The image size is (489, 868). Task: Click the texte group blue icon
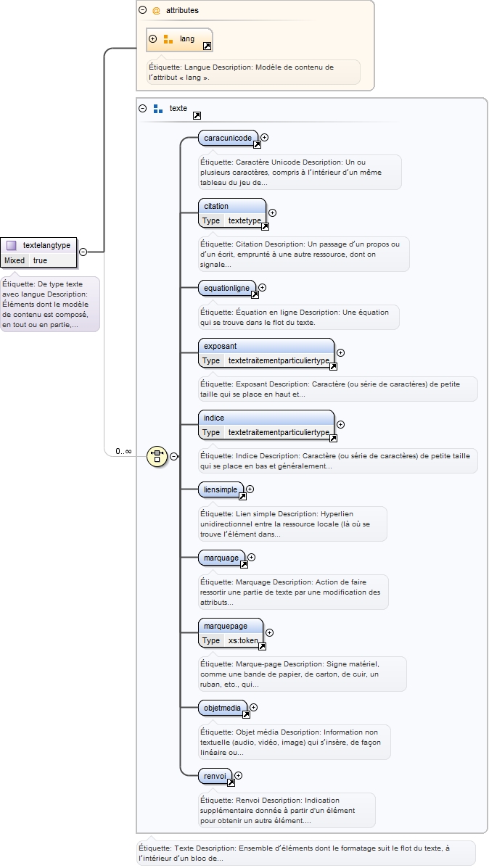pos(158,109)
